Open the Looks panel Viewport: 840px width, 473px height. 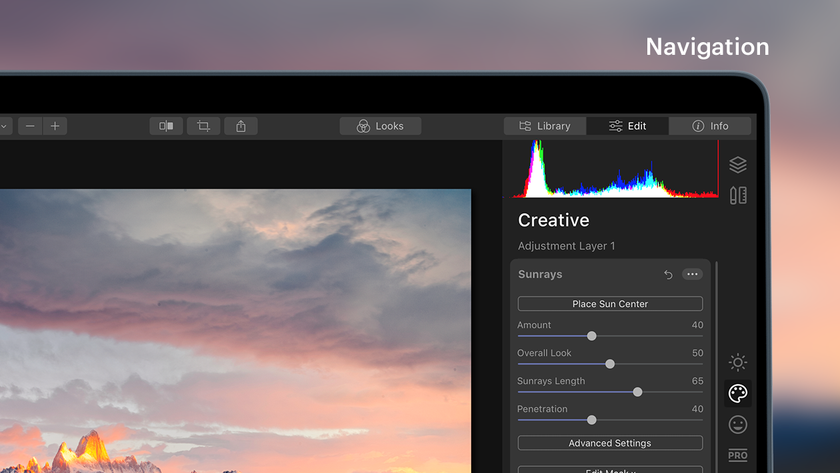(380, 126)
